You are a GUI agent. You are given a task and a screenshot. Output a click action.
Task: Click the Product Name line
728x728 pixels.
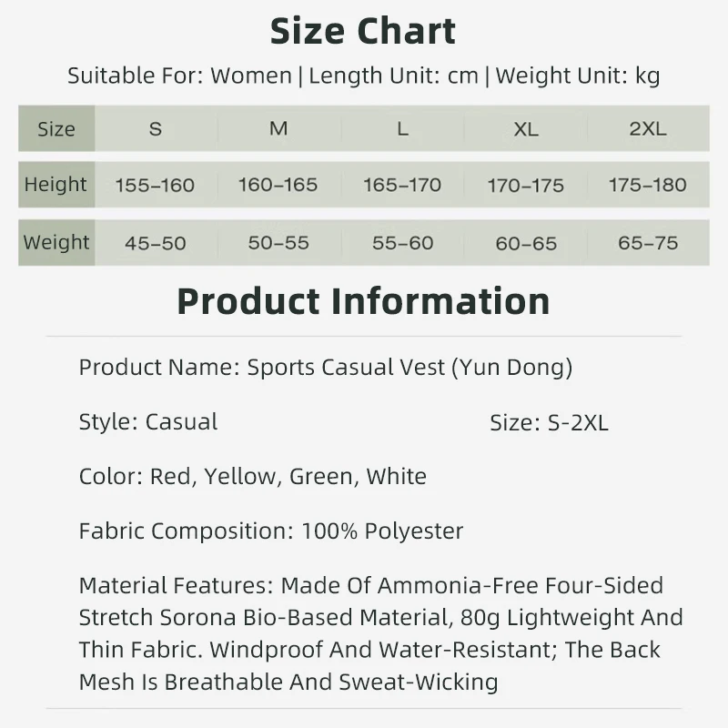326,368
